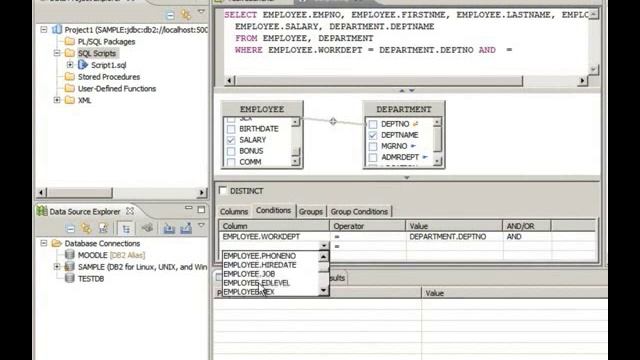Click Link with Editor icon in Data Source Explorer
640x360 pixels.
[86, 228]
